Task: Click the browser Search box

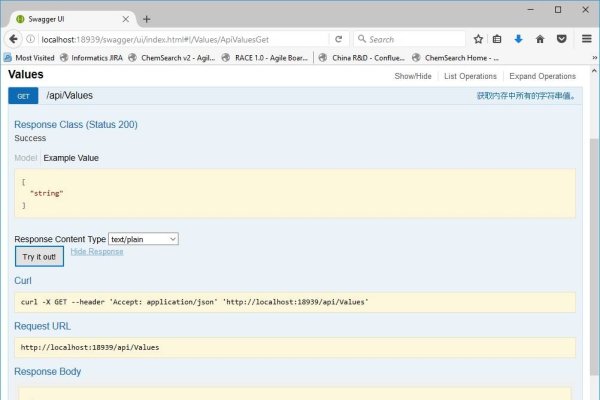Action: click(x=409, y=39)
